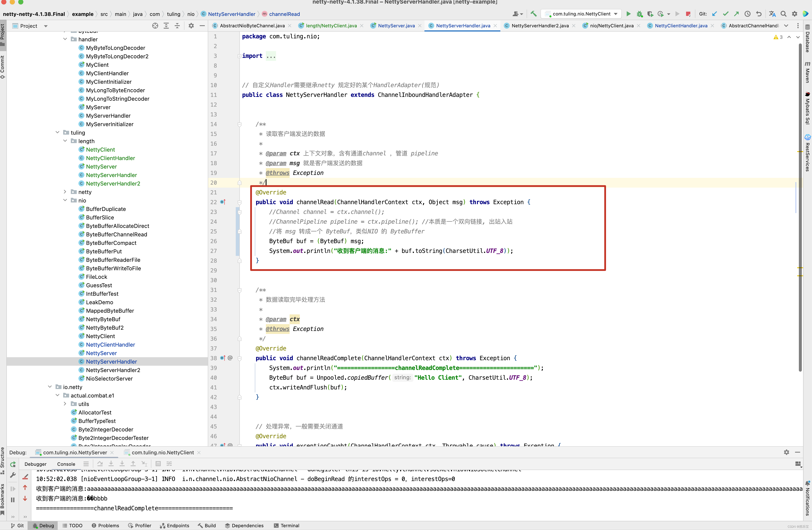812x530 pixels.
Task: Expand the netty folder
Action: tap(65, 192)
